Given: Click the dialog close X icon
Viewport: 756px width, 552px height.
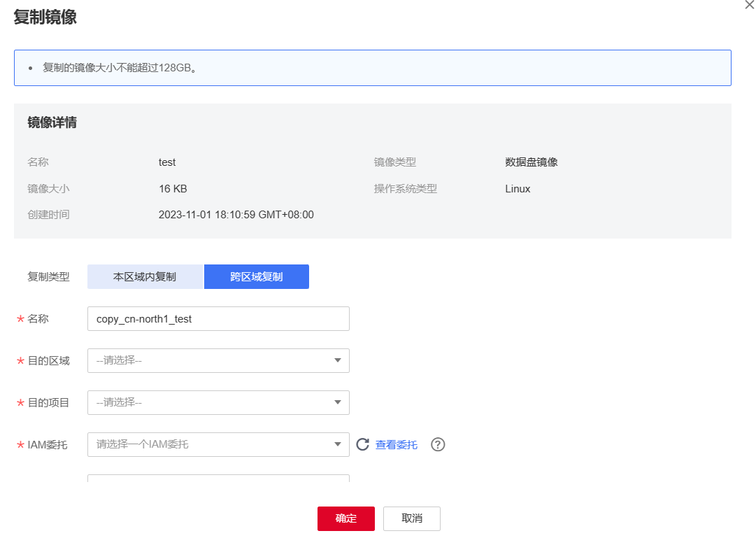Looking at the screenshot, I should click(x=749, y=6).
